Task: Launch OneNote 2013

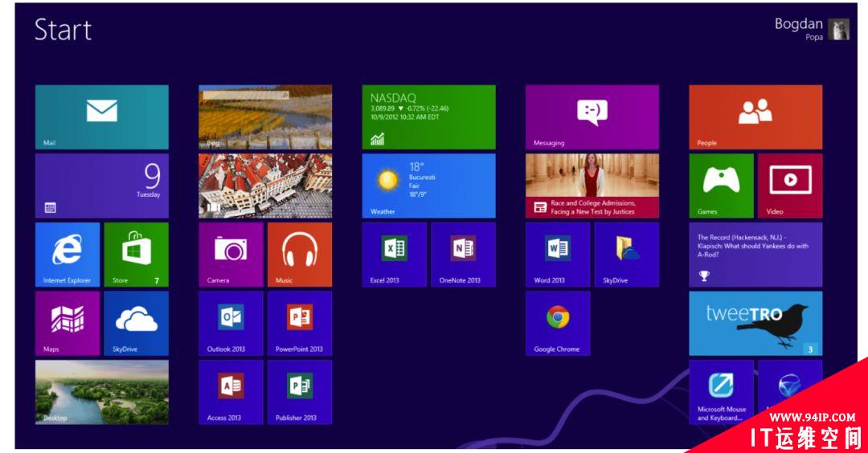Action: coord(464,255)
